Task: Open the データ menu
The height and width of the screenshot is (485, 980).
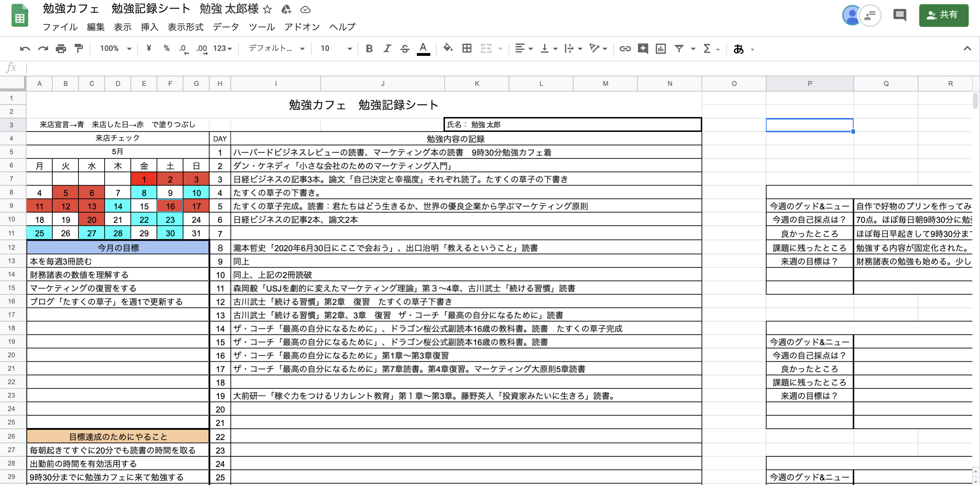Action: [x=226, y=27]
